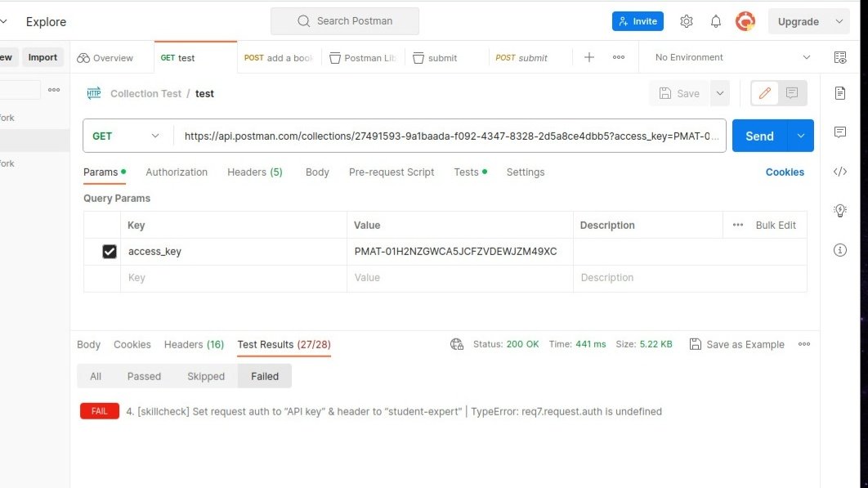Open the Cookies link

(784, 172)
